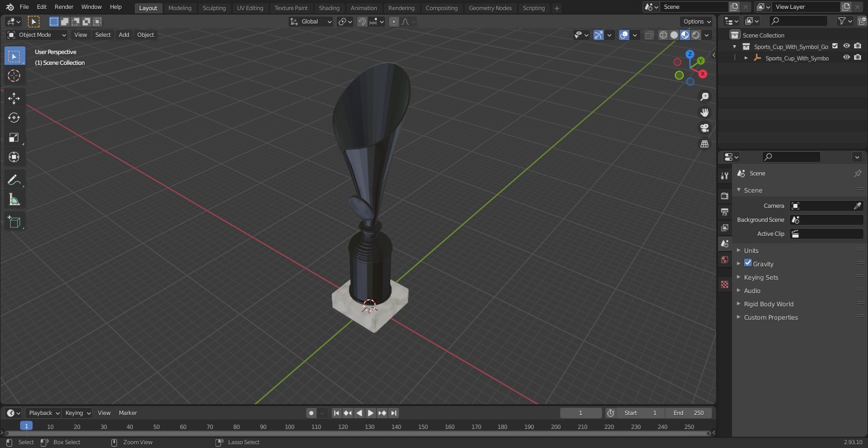Toggle snapping magnet
The width and height of the screenshot is (868, 448).
click(362, 22)
